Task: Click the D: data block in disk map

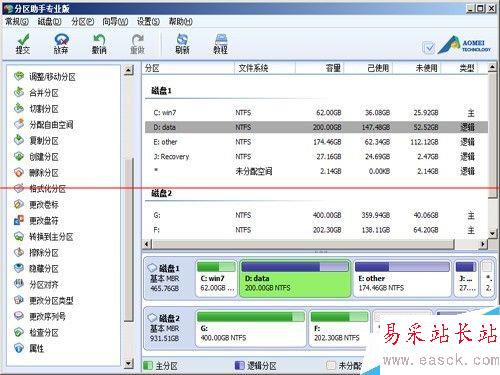Action: tap(295, 279)
